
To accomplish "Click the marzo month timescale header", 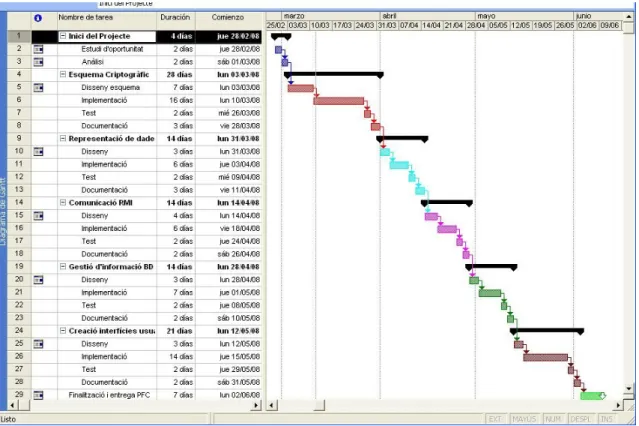I will [x=331, y=16].
